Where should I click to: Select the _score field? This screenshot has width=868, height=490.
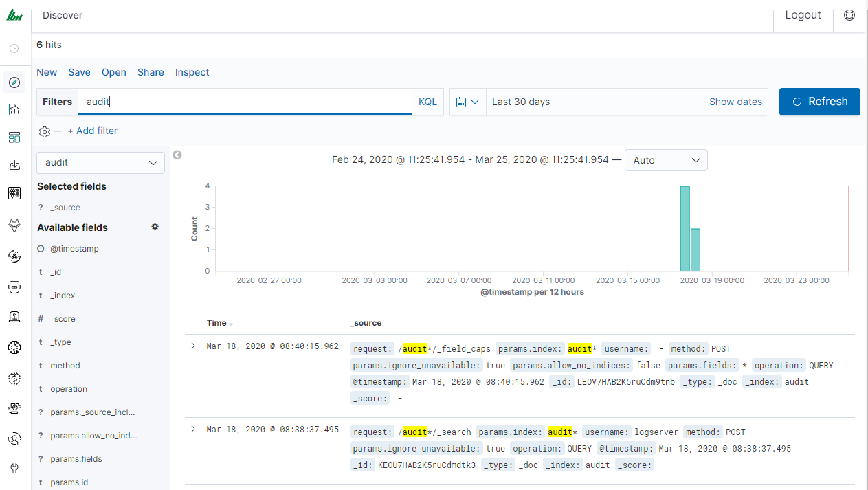[x=63, y=319]
